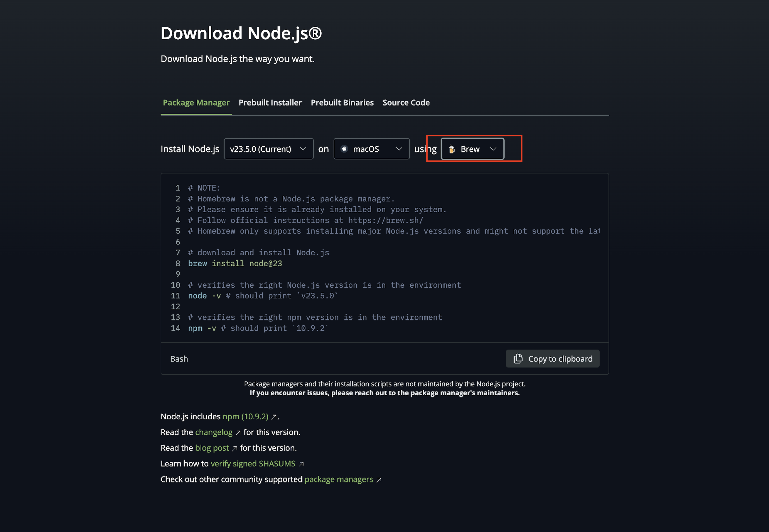Click the Apple logo in the macOS dropdown

pos(344,149)
